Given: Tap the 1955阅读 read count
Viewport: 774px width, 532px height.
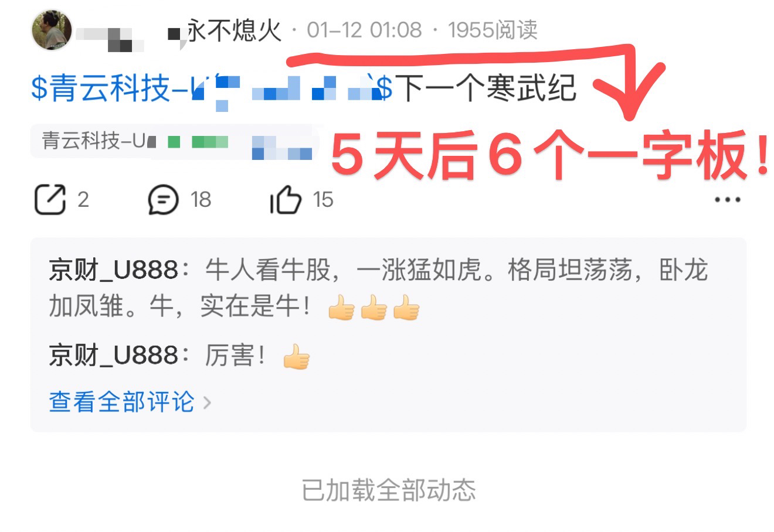Looking at the screenshot, I should (493, 30).
